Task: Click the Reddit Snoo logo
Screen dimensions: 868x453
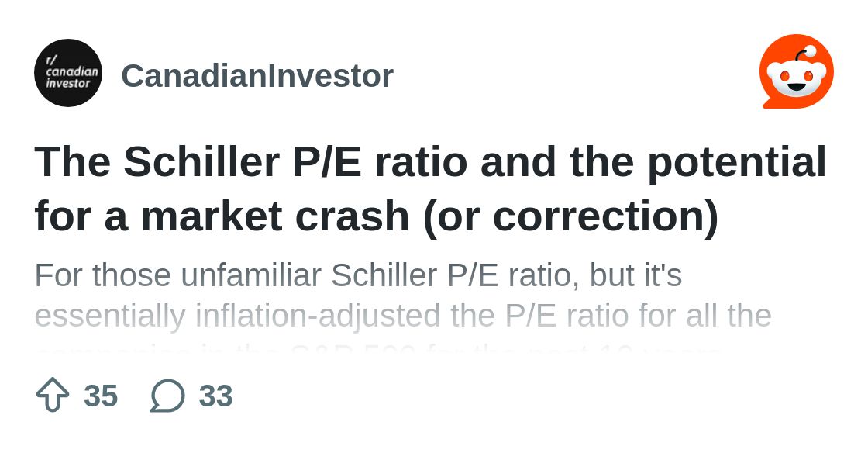Action: click(x=796, y=72)
